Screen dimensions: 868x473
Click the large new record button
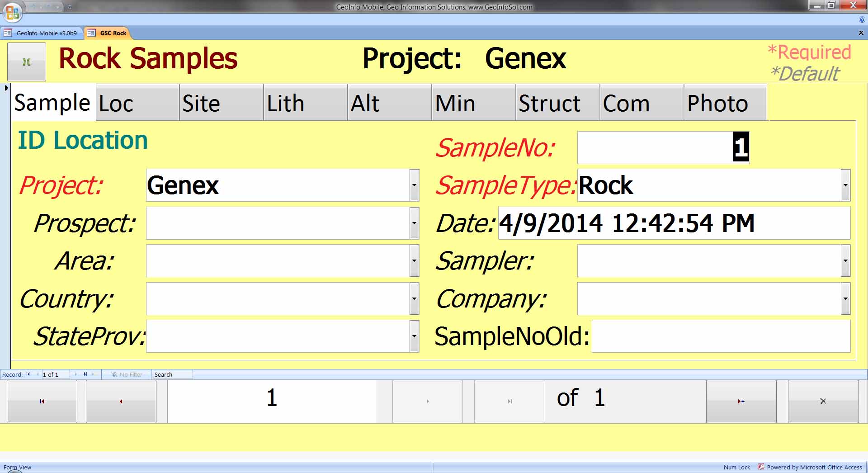tap(741, 401)
